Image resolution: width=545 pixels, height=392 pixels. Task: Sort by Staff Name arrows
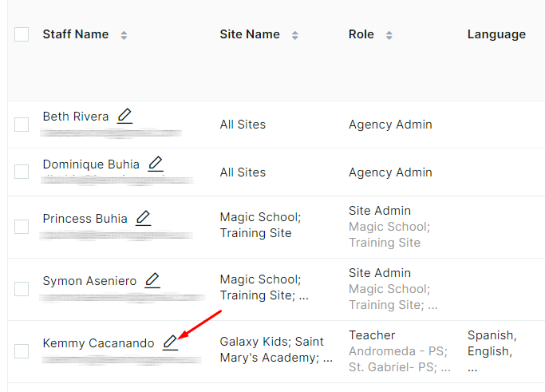pos(124,35)
